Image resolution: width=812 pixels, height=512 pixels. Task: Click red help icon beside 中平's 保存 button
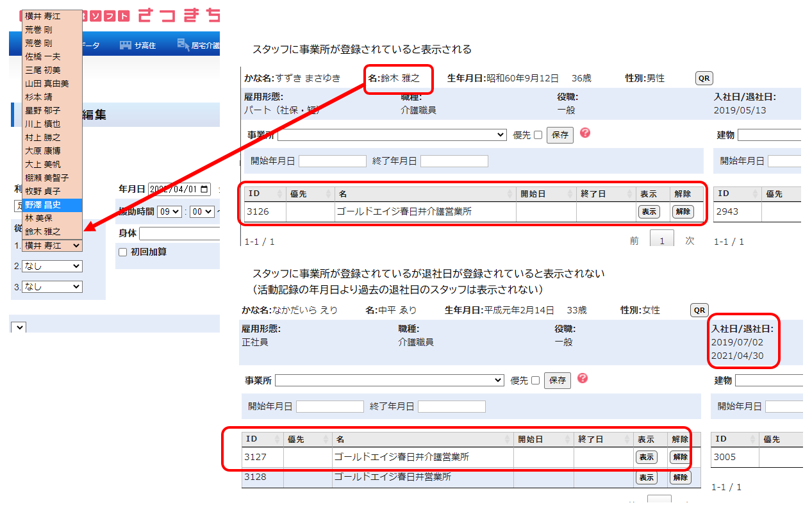[582, 378]
